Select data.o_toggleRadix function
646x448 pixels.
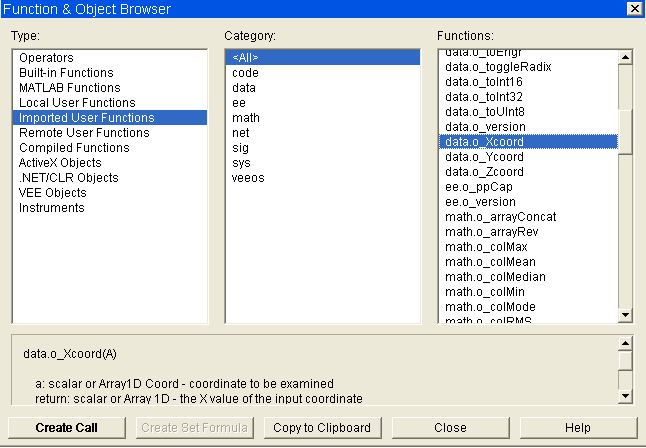click(497, 67)
